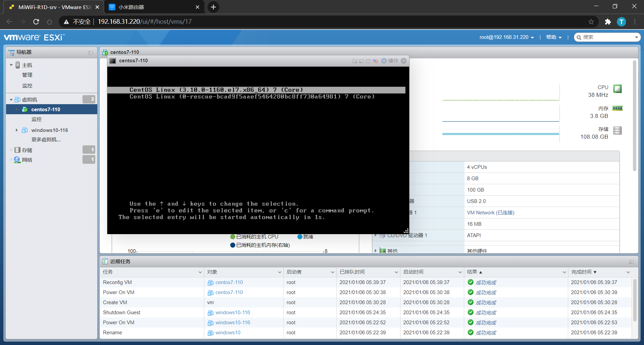644x345 pixels.
Task: Open the 启动者 column header dropdown
Action: (x=333, y=272)
